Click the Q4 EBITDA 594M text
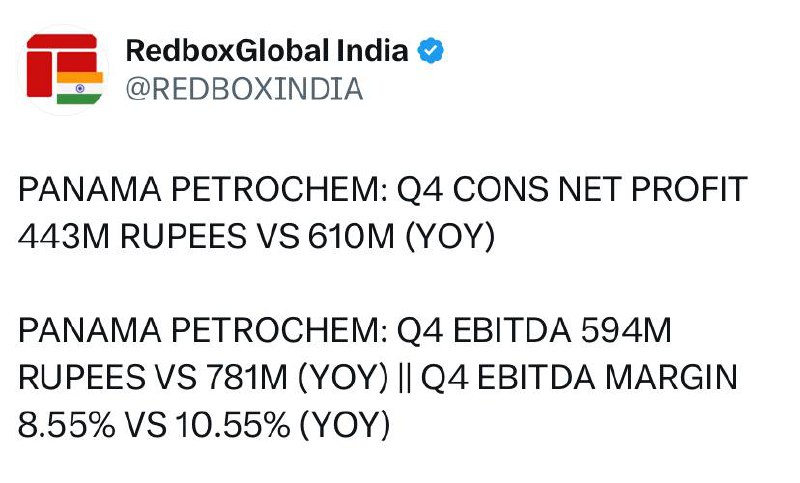800x483 pixels. coord(534,331)
